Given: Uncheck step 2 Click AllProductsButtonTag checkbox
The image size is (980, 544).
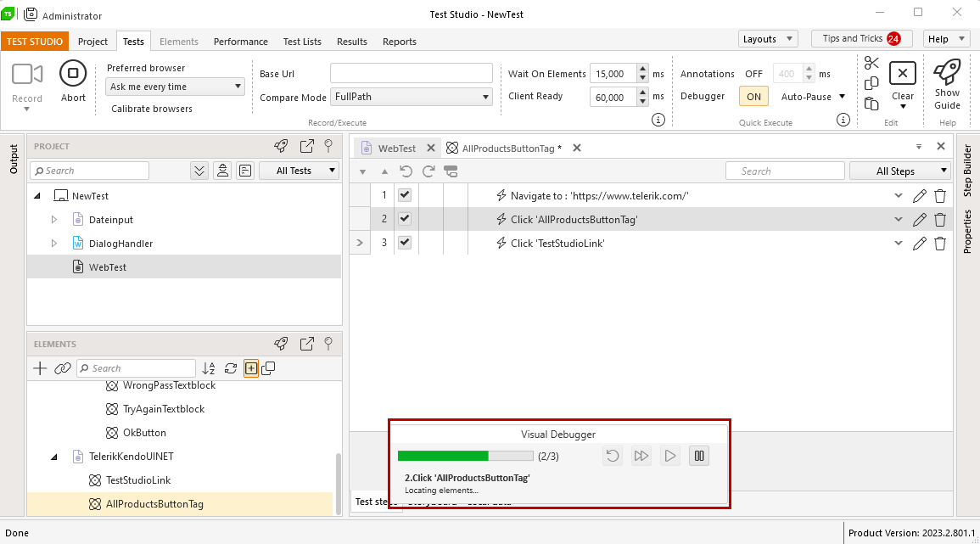Looking at the screenshot, I should click(x=405, y=219).
